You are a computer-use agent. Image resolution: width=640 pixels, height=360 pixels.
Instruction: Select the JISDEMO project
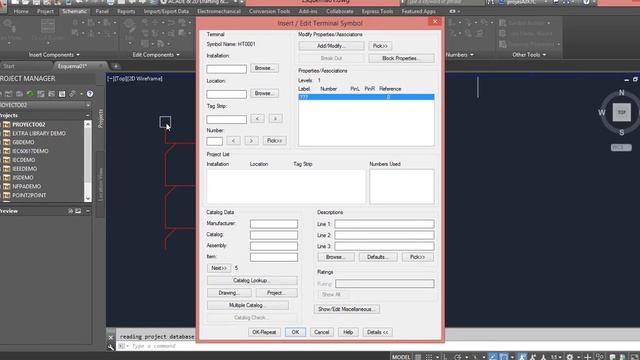coord(23,178)
